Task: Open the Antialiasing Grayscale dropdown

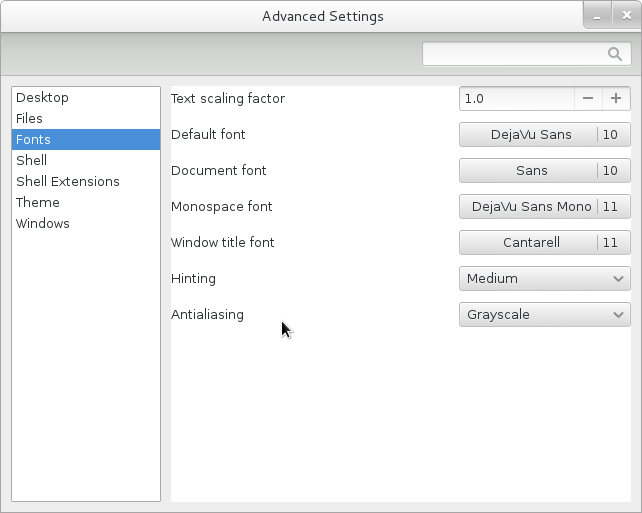Action: coord(545,314)
